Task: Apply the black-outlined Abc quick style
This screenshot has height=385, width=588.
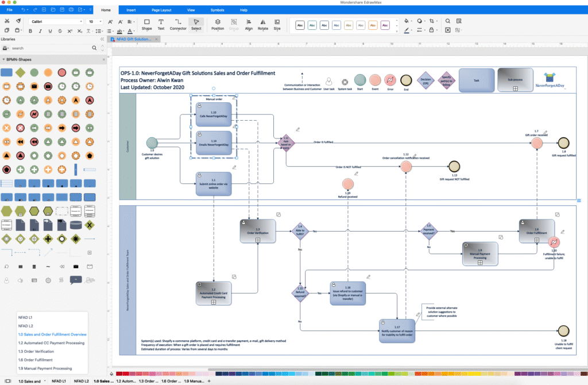Action: 300,25
